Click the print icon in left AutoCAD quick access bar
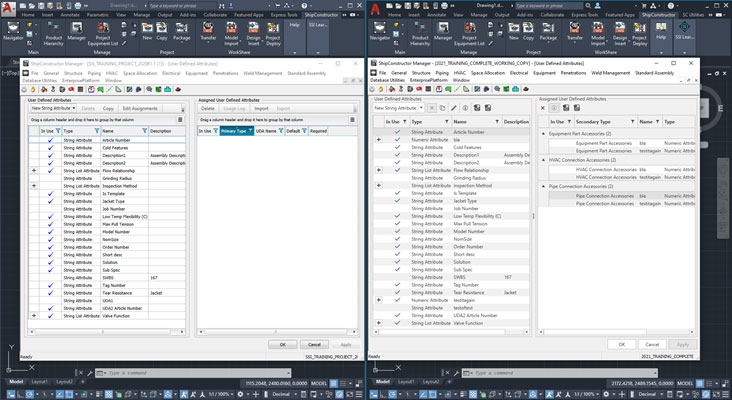Viewport: 732px width, 400px height. (78, 6)
